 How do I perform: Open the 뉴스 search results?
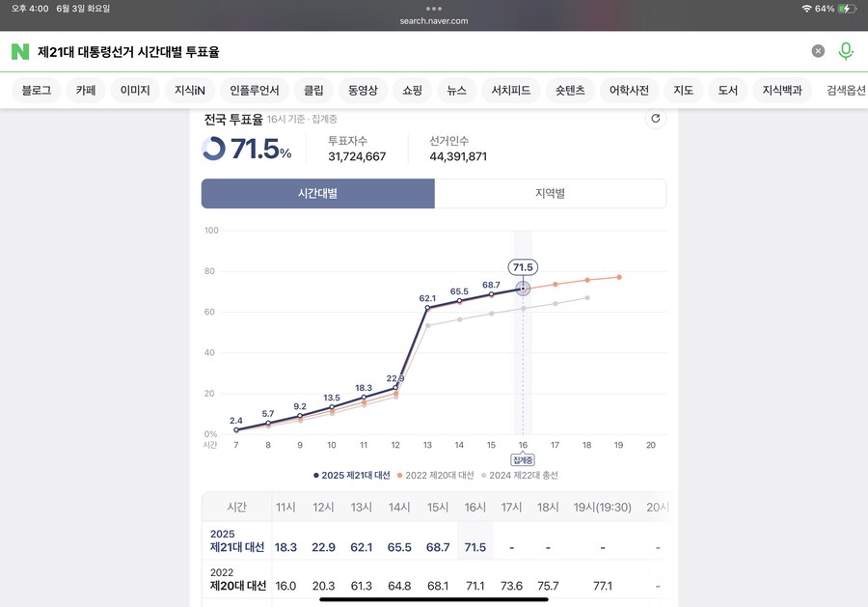455,89
